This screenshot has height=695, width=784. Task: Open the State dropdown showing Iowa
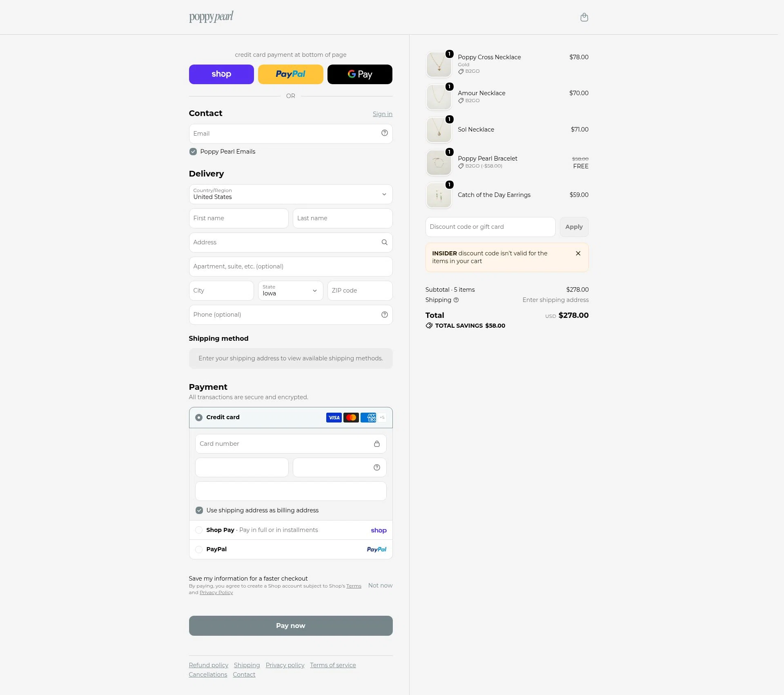[x=290, y=291]
